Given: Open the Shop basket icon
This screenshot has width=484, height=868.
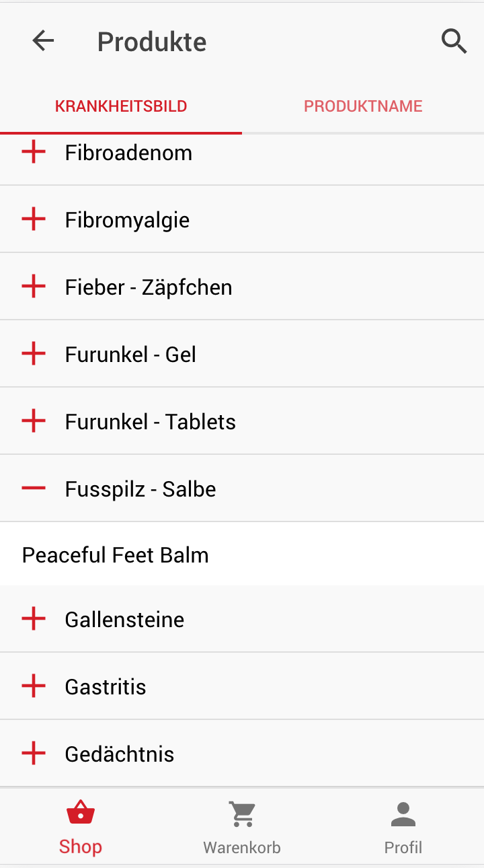Looking at the screenshot, I should [81, 814].
